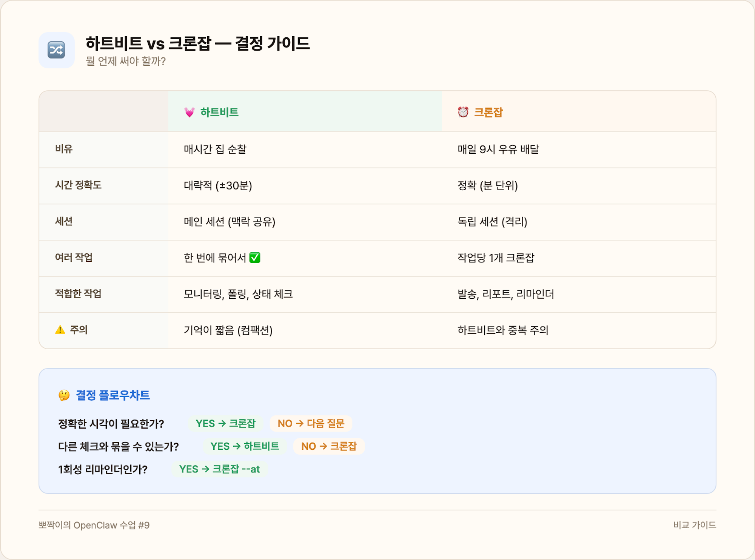Open the 뽀짝이의 OpenClaw 수업 #9 footer link

(x=95, y=525)
